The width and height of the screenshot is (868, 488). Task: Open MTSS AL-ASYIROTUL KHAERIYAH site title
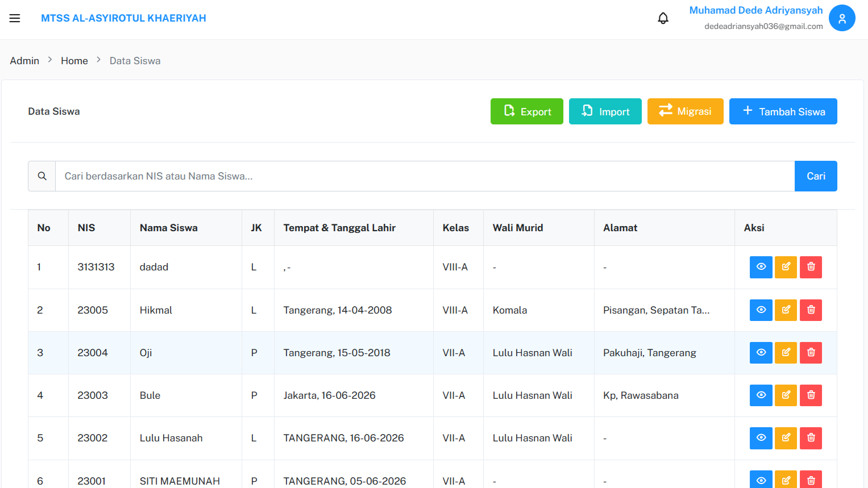click(x=123, y=18)
